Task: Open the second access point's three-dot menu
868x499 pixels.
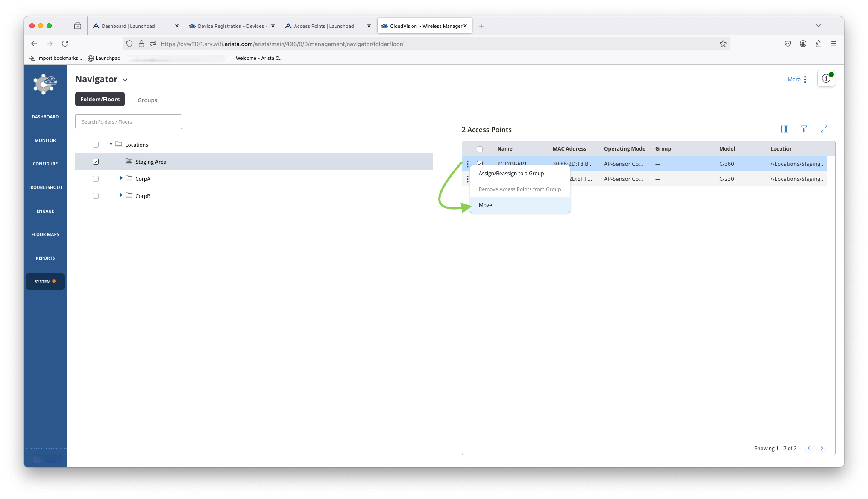Action: 467,179
